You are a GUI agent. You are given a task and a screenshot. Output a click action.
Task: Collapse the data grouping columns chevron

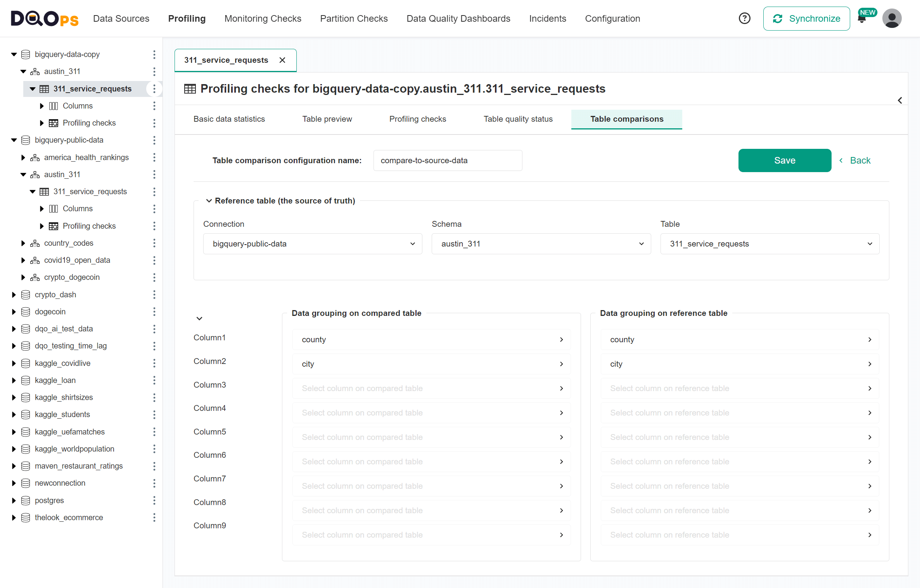pos(199,319)
